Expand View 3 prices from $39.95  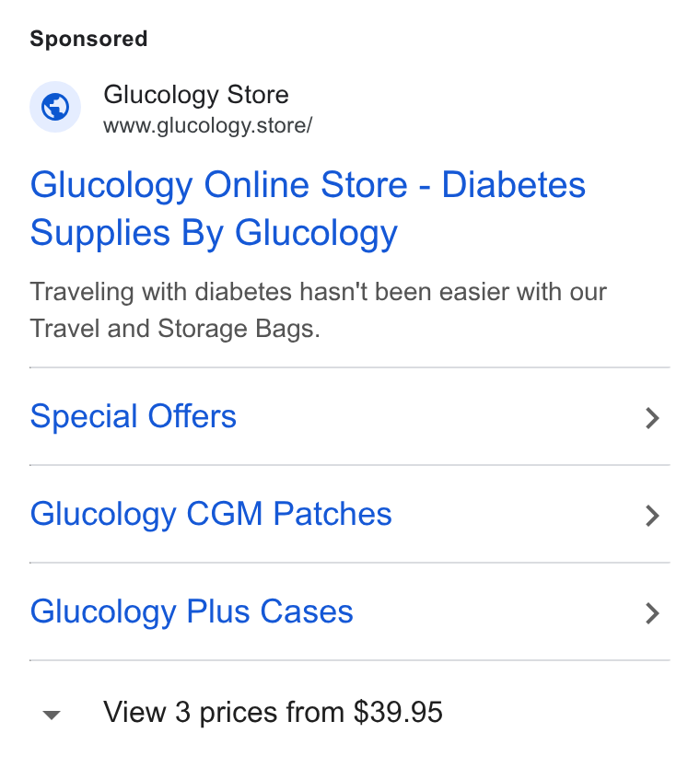pyautogui.click(x=273, y=712)
